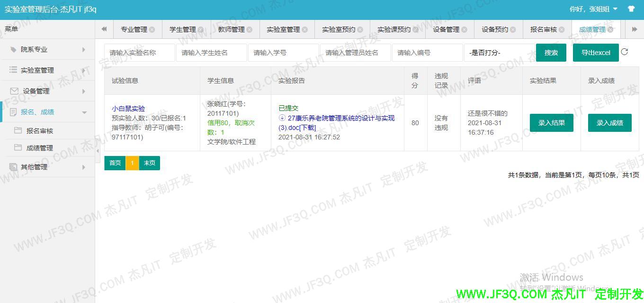Go to 末页 in the pagination

[x=150, y=163]
